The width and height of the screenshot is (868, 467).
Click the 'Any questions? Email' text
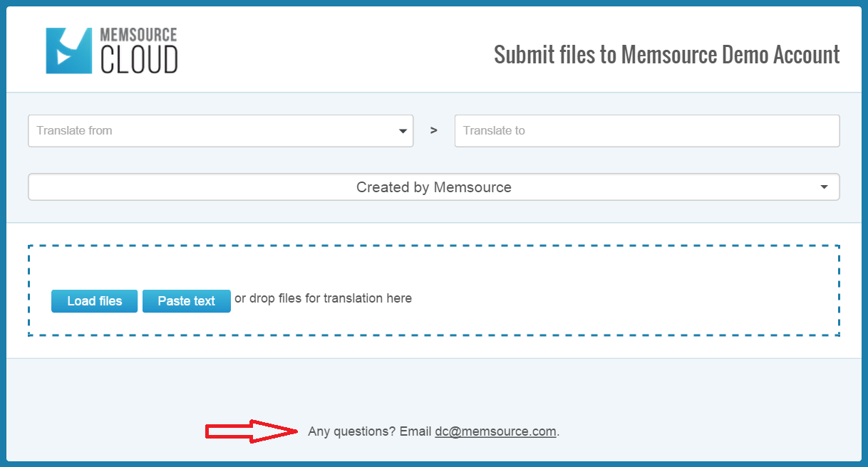[369, 431]
